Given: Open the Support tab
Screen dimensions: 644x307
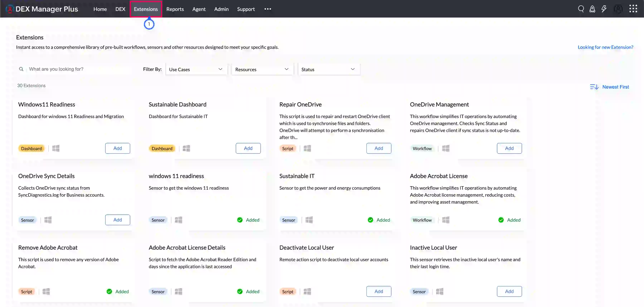Looking at the screenshot, I should tap(246, 9).
